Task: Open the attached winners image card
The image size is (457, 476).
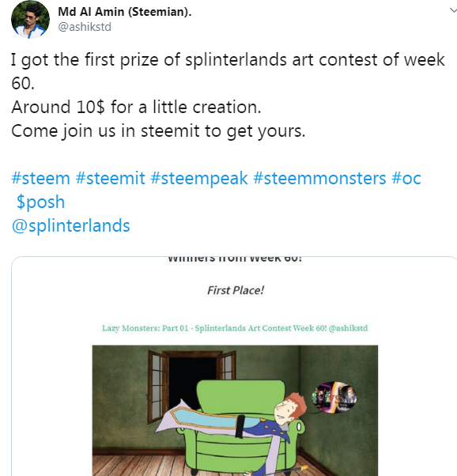Action: (234, 366)
